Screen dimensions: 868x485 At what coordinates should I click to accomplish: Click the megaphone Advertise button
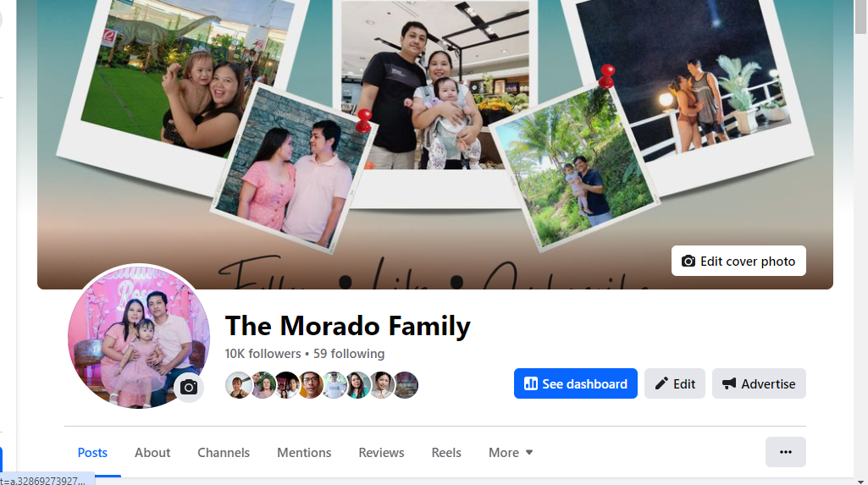click(x=759, y=383)
